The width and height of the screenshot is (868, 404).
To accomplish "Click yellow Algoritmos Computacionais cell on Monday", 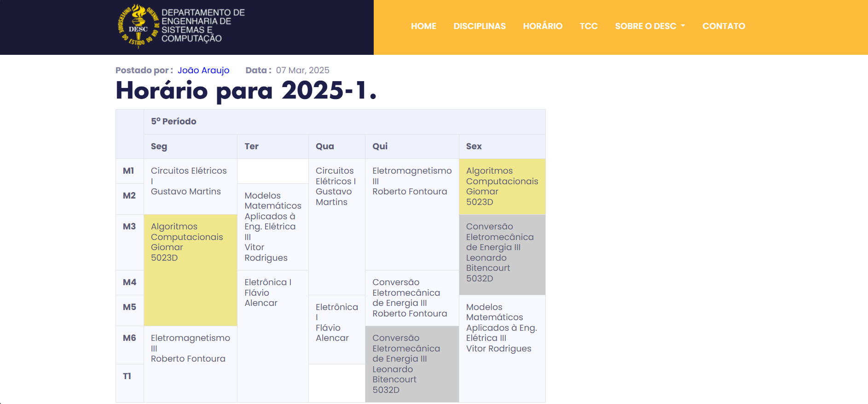I will pos(190,269).
